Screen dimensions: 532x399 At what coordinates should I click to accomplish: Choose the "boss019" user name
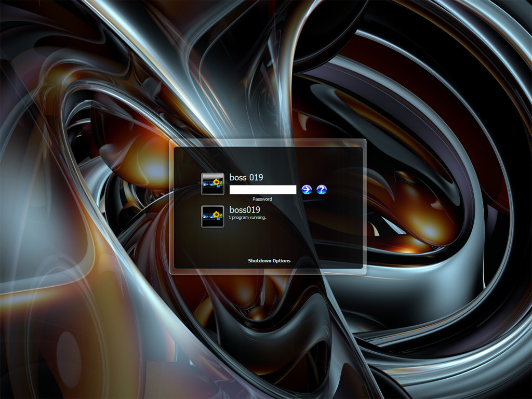coord(245,210)
